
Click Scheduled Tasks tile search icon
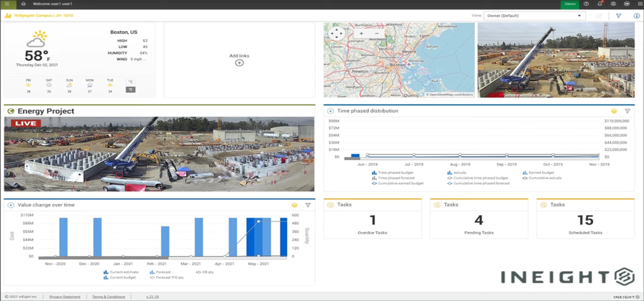543,205
